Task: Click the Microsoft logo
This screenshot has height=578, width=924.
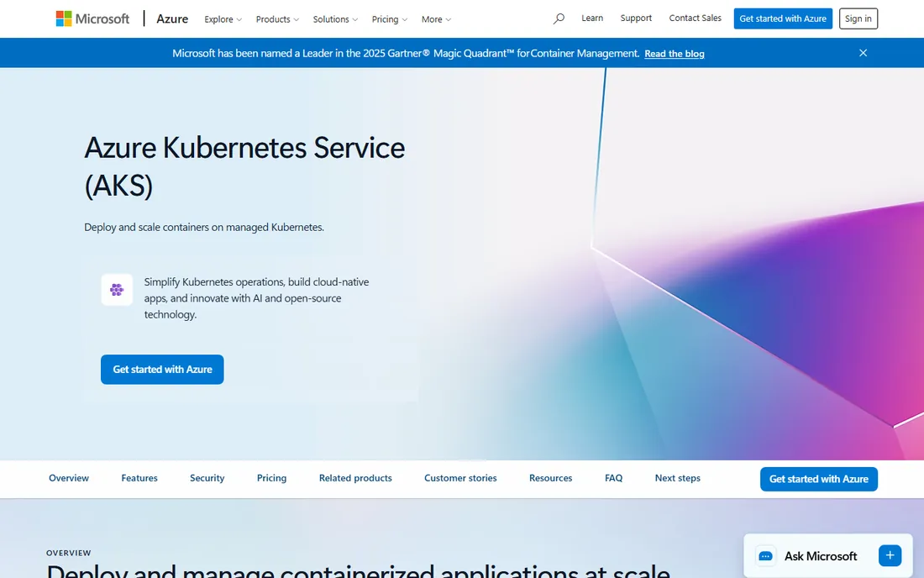Action: point(92,18)
